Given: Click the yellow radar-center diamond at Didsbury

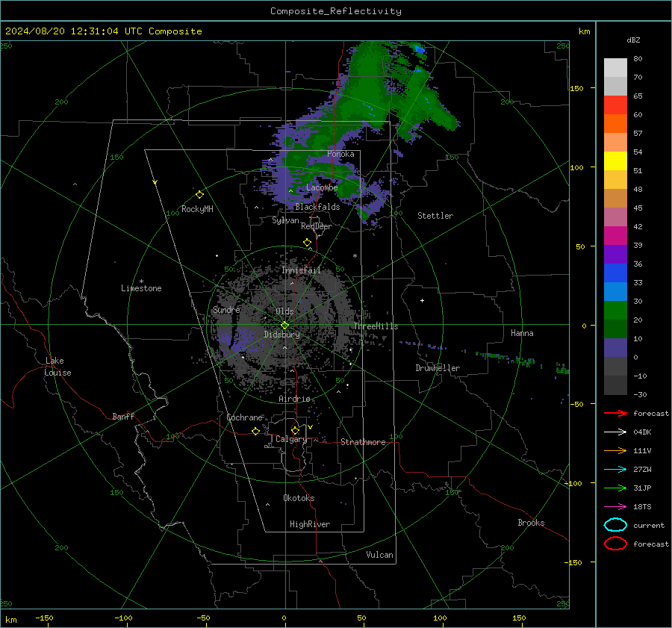Looking at the screenshot, I should pyautogui.click(x=284, y=326).
